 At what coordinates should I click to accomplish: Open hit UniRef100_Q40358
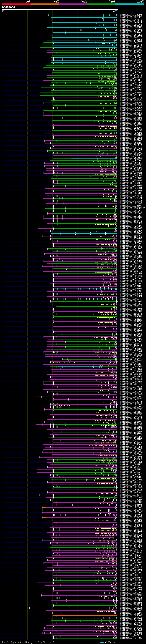tap(131, 30)
